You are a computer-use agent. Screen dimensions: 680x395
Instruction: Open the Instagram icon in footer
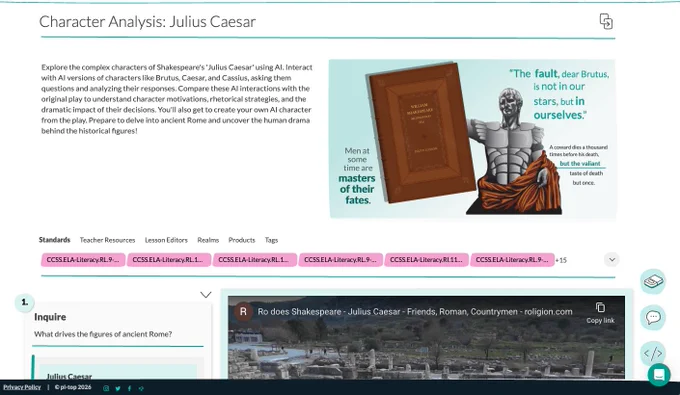click(x=106, y=388)
